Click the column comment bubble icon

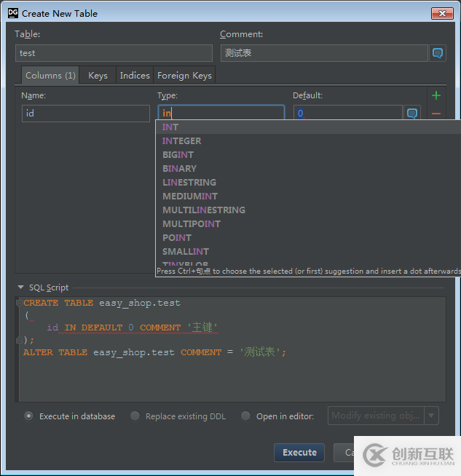pyautogui.click(x=412, y=114)
